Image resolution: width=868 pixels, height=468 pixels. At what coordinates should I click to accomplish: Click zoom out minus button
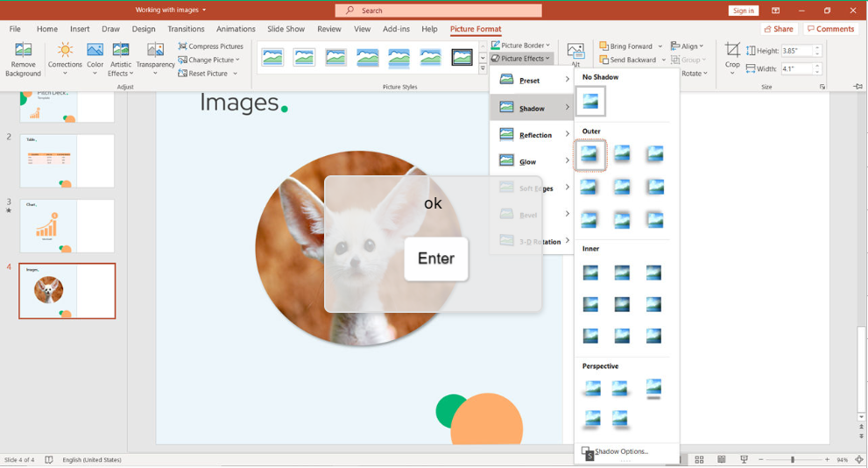tap(760, 460)
